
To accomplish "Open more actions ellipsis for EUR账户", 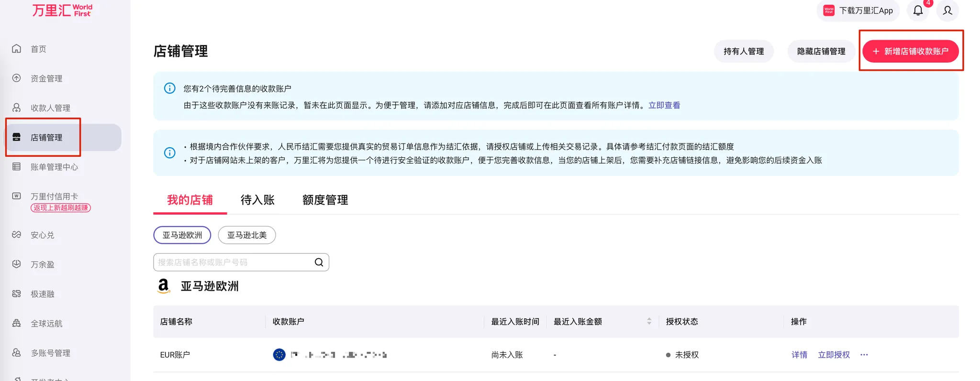I will point(864,355).
